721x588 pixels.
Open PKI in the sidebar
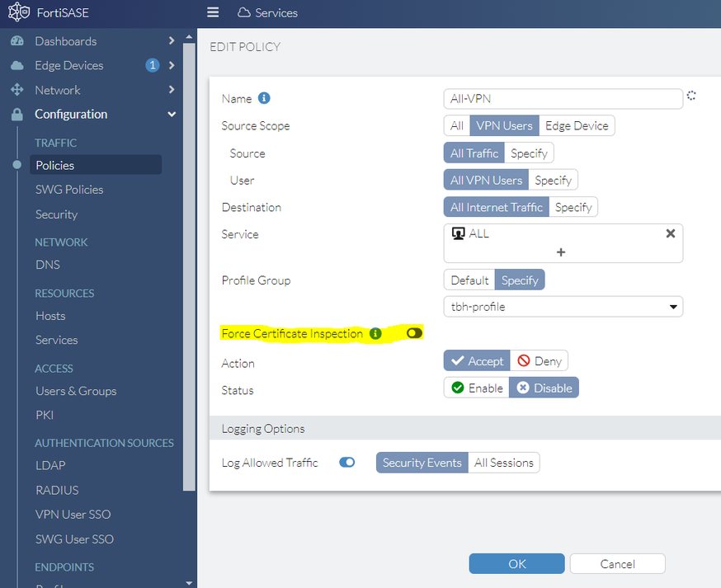(45, 415)
